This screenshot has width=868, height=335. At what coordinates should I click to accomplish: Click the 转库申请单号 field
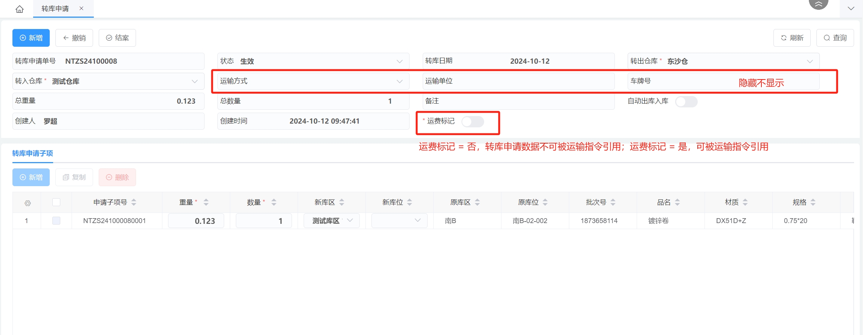click(108, 61)
